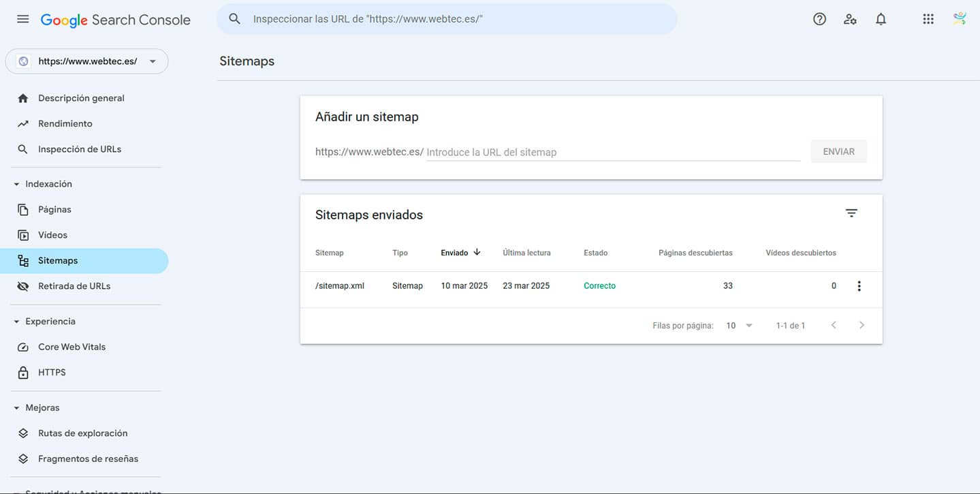The width and height of the screenshot is (980, 494).
Task: Click the padlock icon beside HTTPS
Action: coord(23,373)
